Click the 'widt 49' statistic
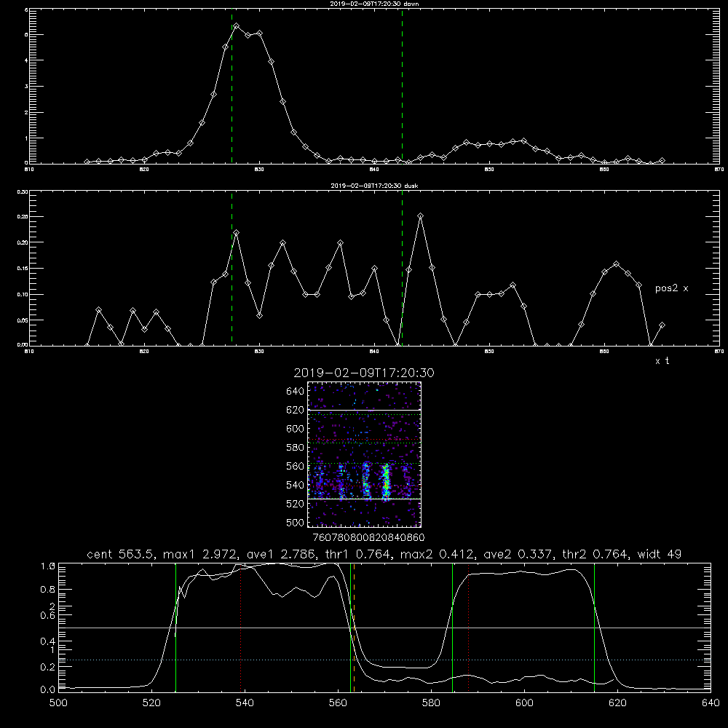This screenshot has height=728, width=728. point(660,554)
